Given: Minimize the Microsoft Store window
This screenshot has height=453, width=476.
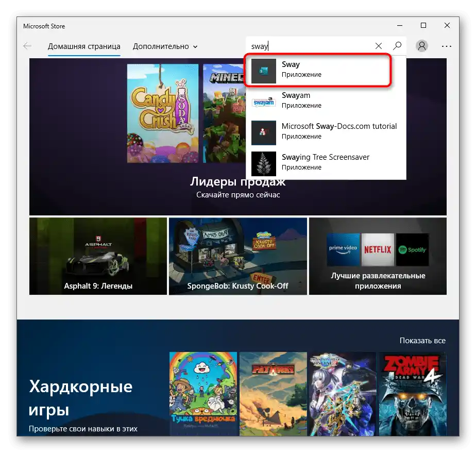Looking at the screenshot, I should [400, 26].
